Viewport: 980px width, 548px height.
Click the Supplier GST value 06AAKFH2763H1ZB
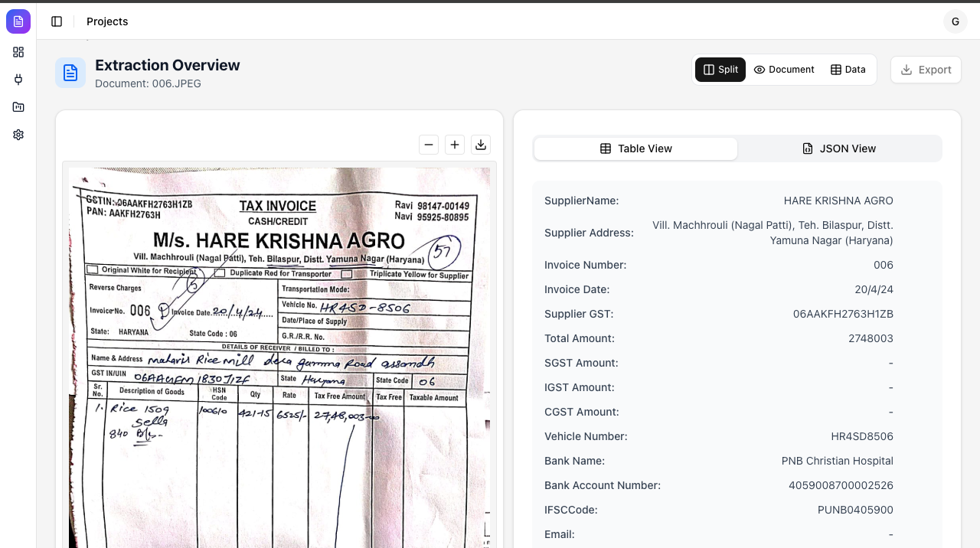[843, 314]
